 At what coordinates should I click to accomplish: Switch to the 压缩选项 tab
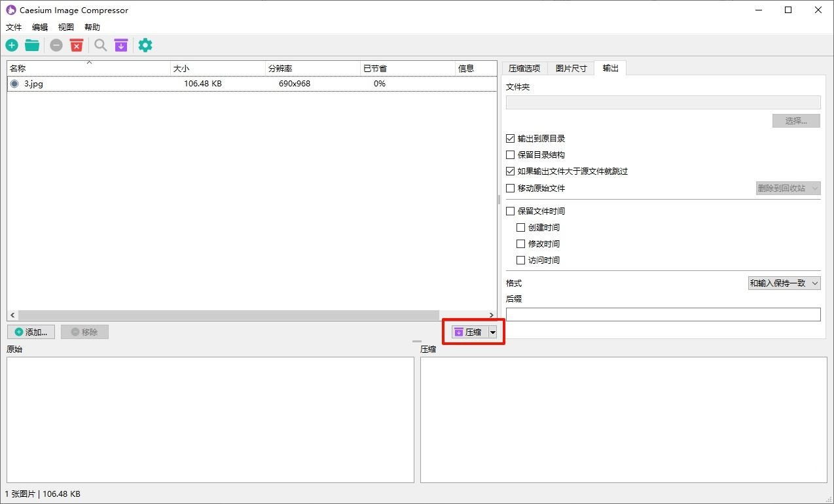coord(524,68)
